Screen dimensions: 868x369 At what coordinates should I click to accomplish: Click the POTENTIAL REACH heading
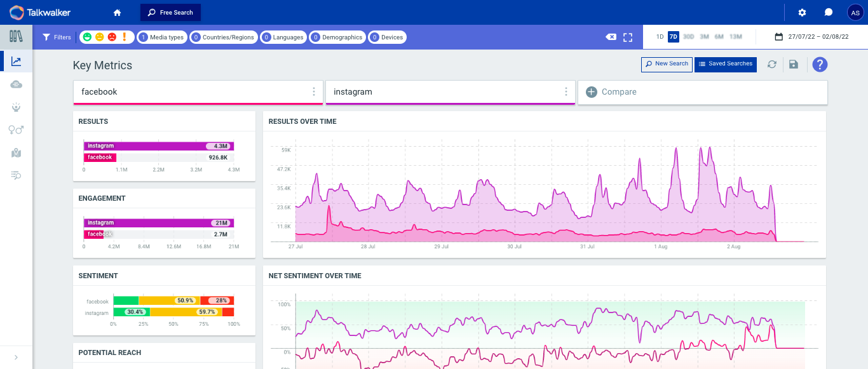click(110, 353)
